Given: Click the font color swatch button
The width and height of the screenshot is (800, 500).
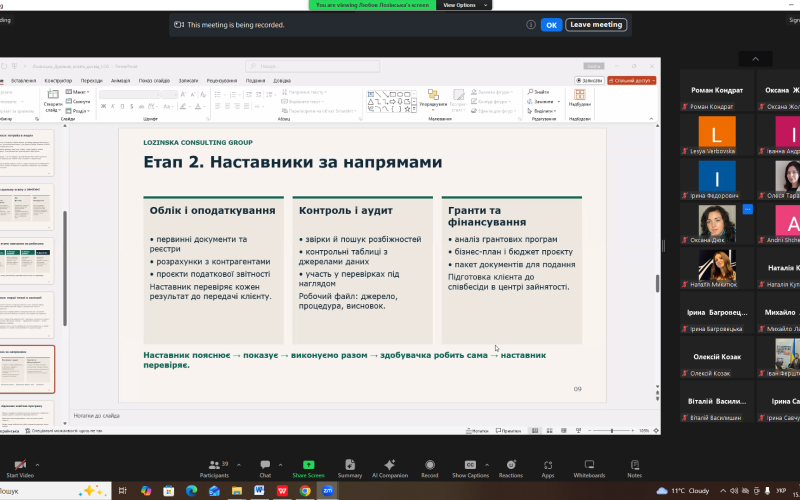Looking at the screenshot, I should click(200, 107).
